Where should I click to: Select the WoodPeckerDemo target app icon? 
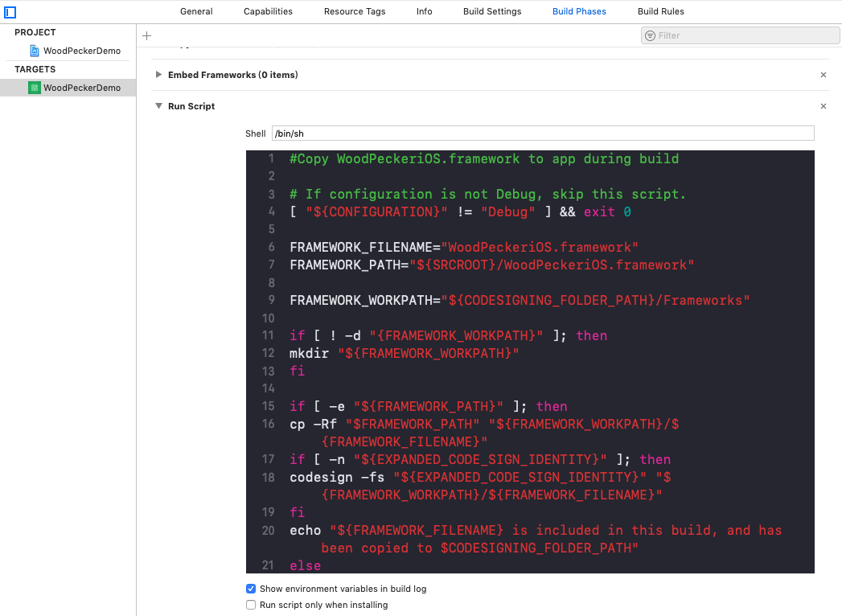(35, 88)
